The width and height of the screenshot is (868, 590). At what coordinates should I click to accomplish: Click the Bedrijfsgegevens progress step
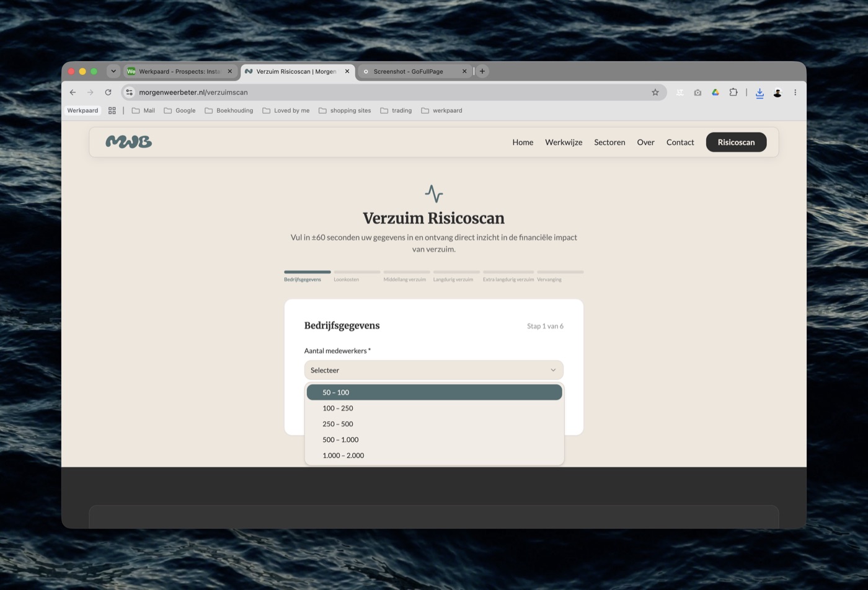point(308,276)
